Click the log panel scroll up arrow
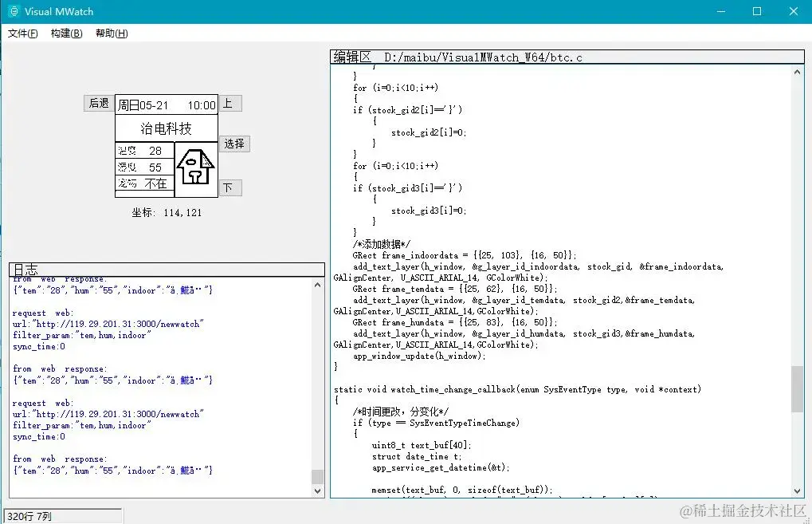 tap(317, 285)
